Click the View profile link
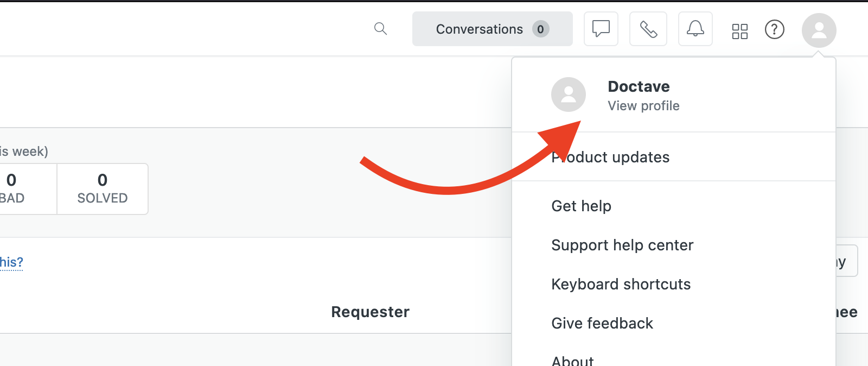 pyautogui.click(x=643, y=106)
